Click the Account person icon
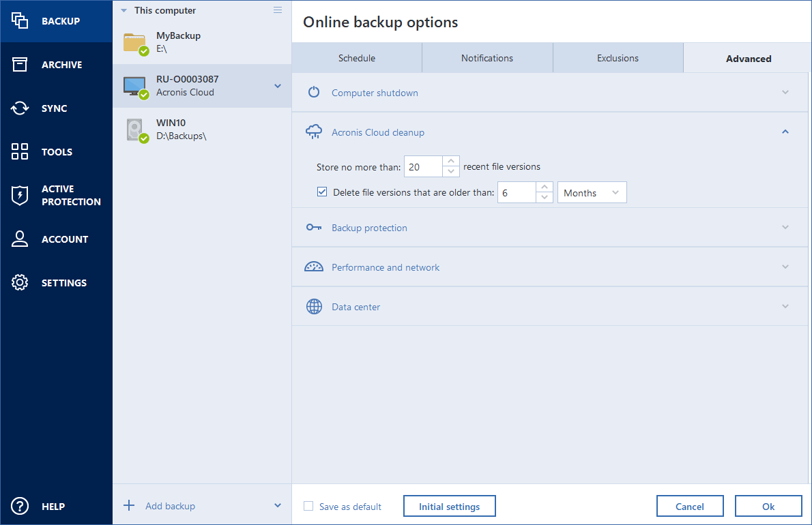This screenshot has height=525, width=812. point(20,239)
